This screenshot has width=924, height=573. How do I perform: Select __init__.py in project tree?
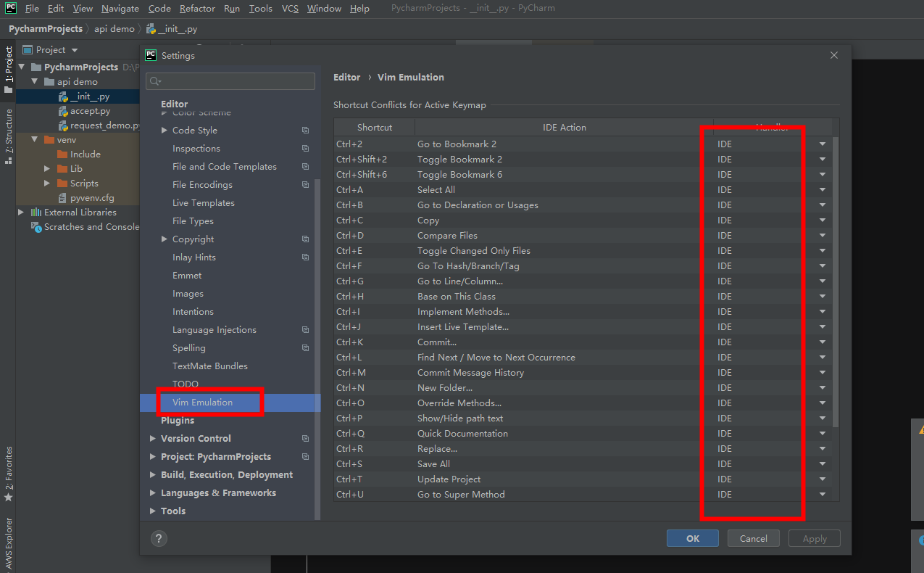pyautogui.click(x=89, y=96)
